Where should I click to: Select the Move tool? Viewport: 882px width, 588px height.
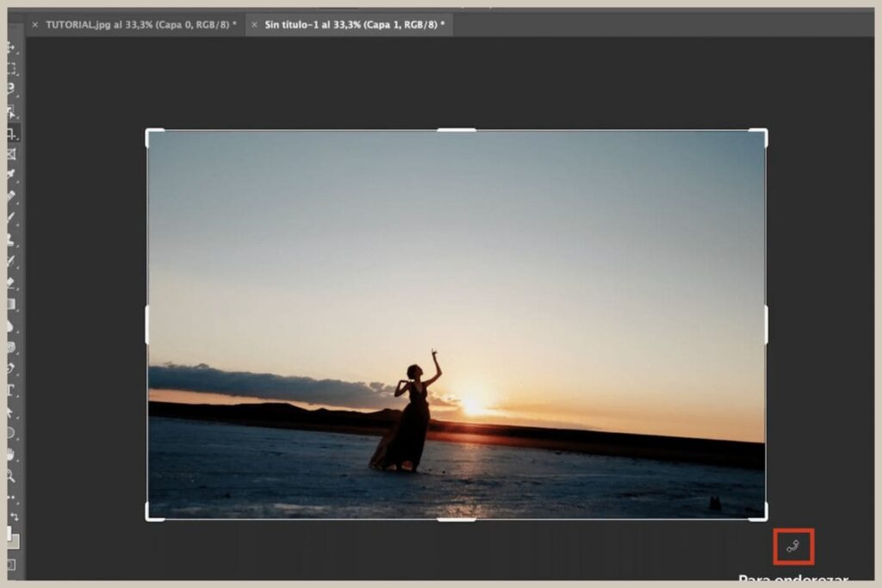(10, 47)
